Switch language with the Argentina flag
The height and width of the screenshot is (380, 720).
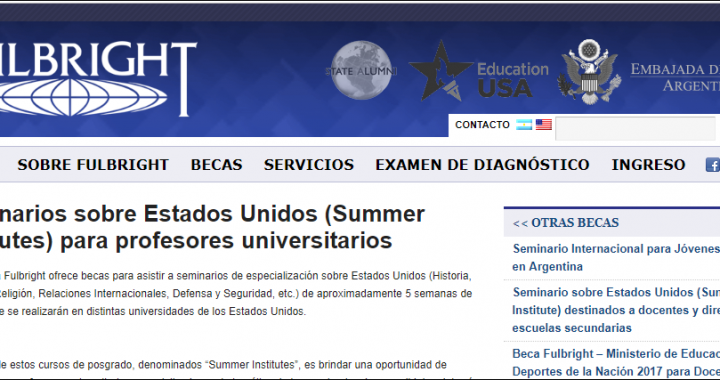pyautogui.click(x=524, y=125)
